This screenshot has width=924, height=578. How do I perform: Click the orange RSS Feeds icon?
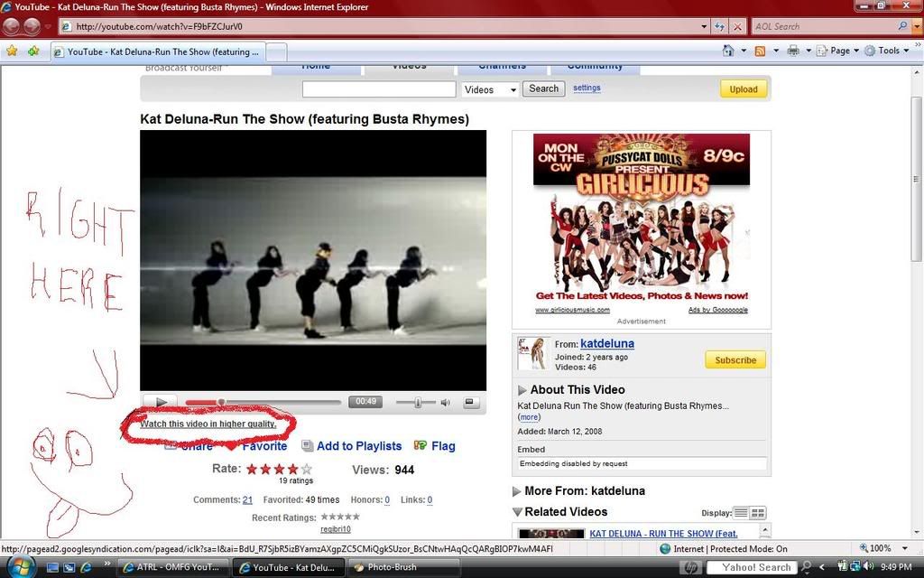[x=760, y=51]
